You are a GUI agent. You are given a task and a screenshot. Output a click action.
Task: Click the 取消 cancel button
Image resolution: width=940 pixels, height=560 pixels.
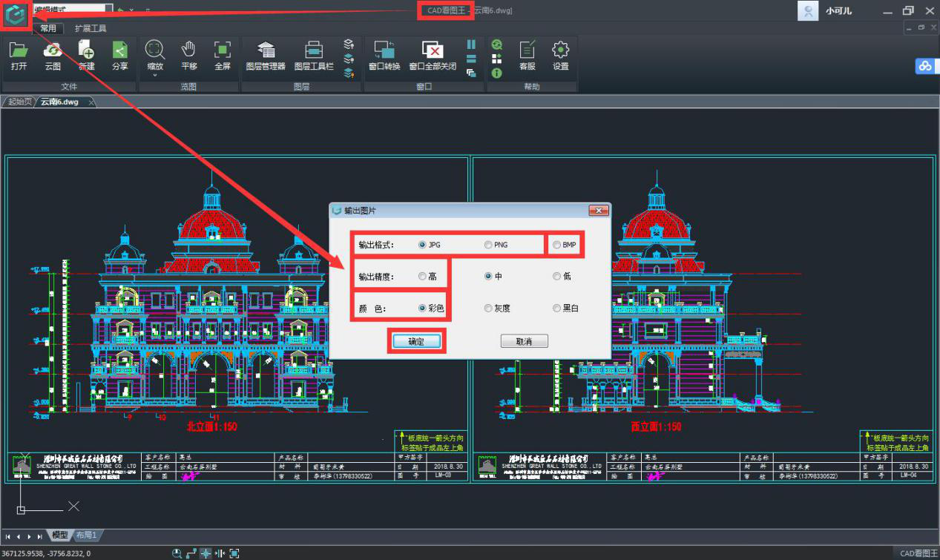[x=524, y=341]
